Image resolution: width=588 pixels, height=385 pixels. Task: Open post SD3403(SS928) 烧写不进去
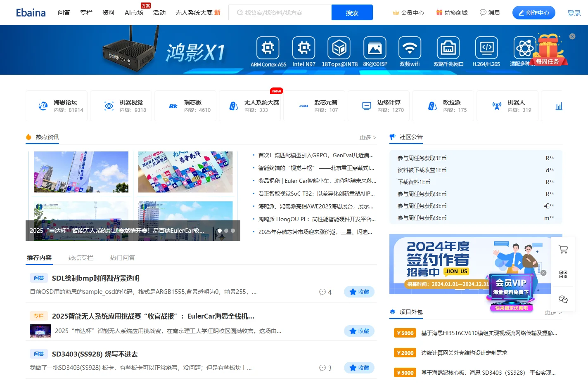pyautogui.click(x=95, y=354)
